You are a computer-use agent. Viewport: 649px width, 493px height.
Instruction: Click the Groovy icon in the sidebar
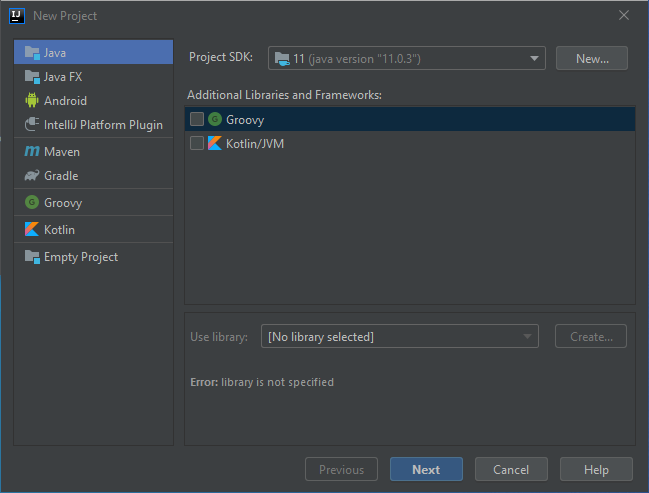32,202
